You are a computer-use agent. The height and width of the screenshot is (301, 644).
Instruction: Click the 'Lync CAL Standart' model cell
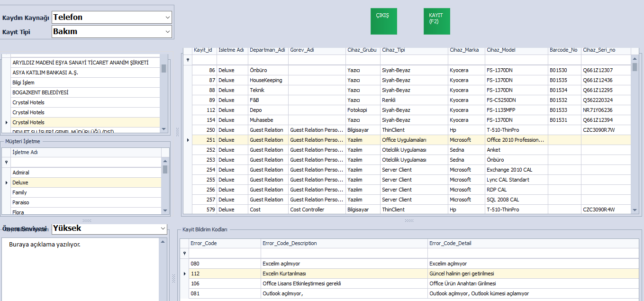click(516, 180)
